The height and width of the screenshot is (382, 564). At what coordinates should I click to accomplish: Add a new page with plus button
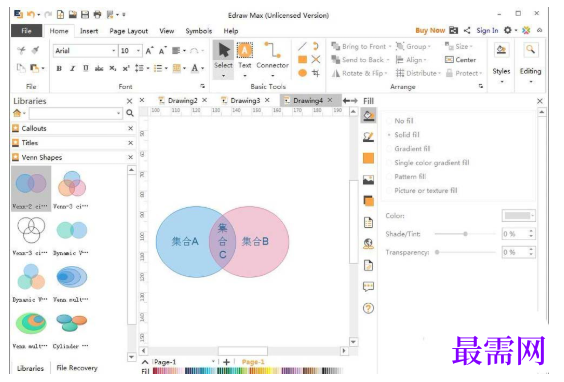[x=226, y=362]
